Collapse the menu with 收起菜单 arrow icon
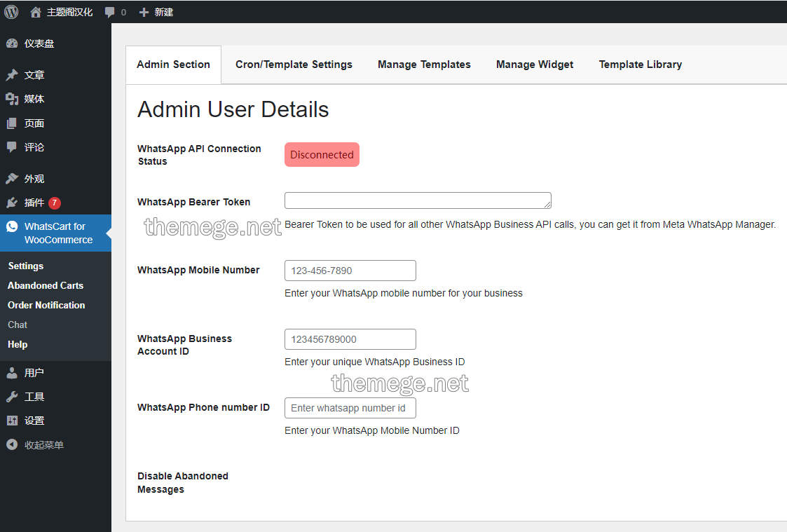The height and width of the screenshot is (532, 787). click(x=12, y=444)
